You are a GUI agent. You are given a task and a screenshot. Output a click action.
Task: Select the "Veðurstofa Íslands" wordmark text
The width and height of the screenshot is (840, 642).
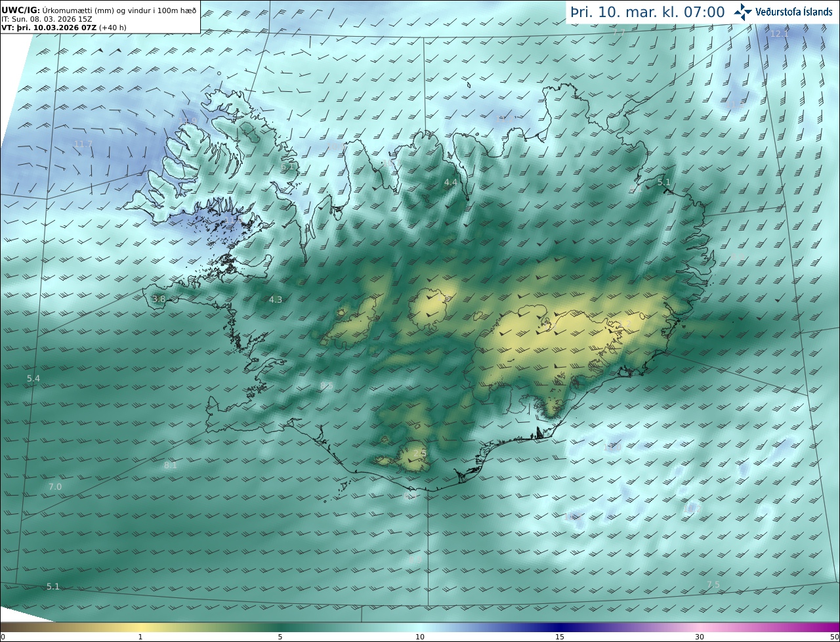(794, 12)
